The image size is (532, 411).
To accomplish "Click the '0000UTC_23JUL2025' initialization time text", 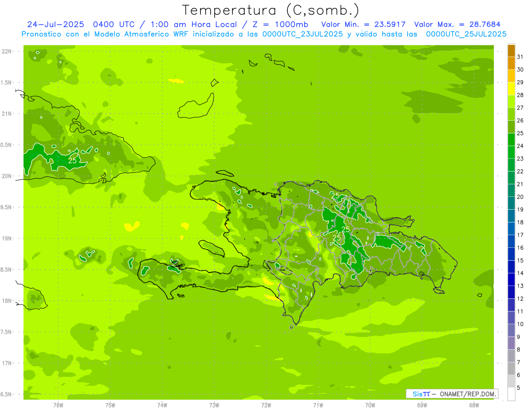I will (302, 34).
